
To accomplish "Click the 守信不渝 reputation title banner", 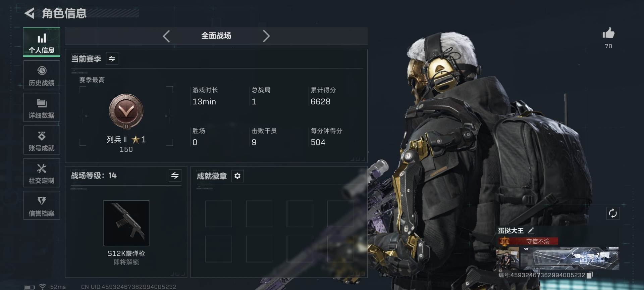I will (x=528, y=241).
